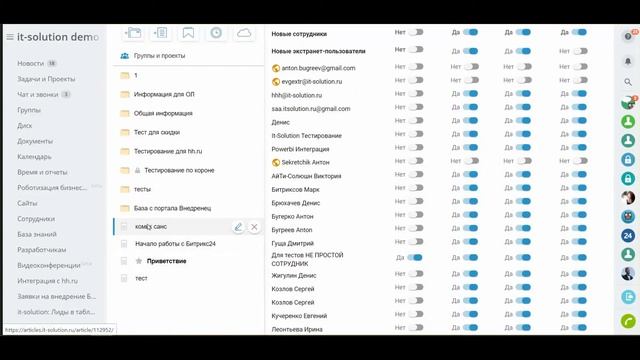Open the hamburger menu next to it-solution demo
Viewport: 640px width, 360px height.
[x=10, y=37]
